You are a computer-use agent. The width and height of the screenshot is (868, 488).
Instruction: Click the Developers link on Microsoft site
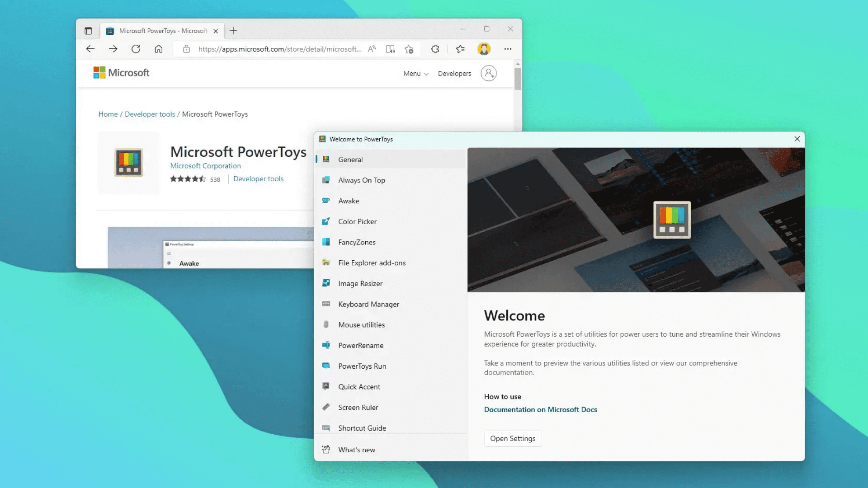pos(454,73)
